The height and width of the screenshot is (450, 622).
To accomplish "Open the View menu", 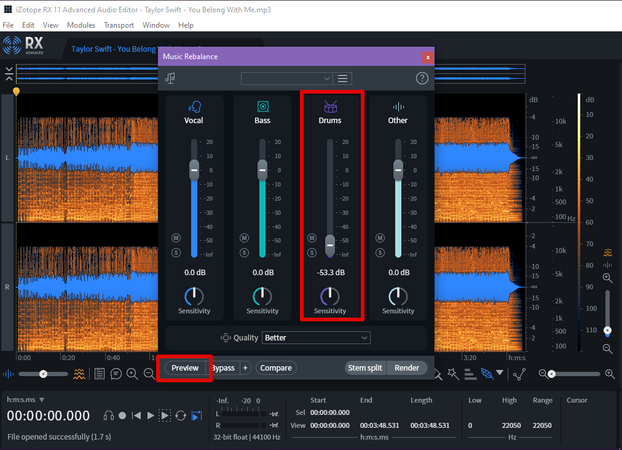I will [50, 25].
